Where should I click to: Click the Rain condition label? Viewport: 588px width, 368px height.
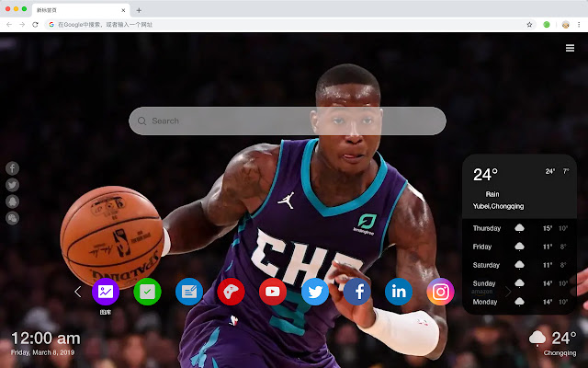pos(492,194)
